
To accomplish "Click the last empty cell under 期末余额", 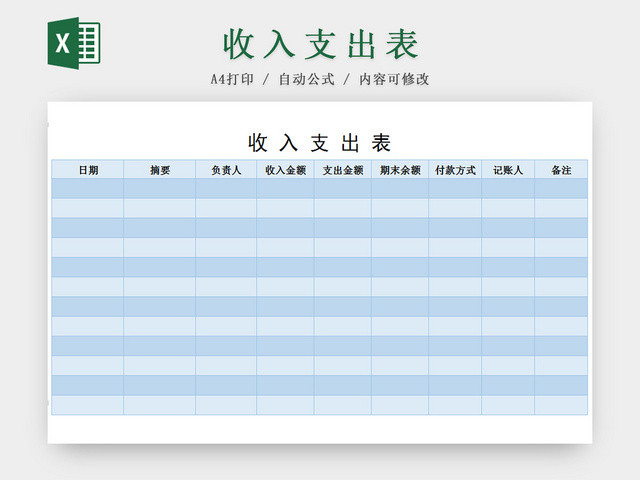I will tap(400, 405).
